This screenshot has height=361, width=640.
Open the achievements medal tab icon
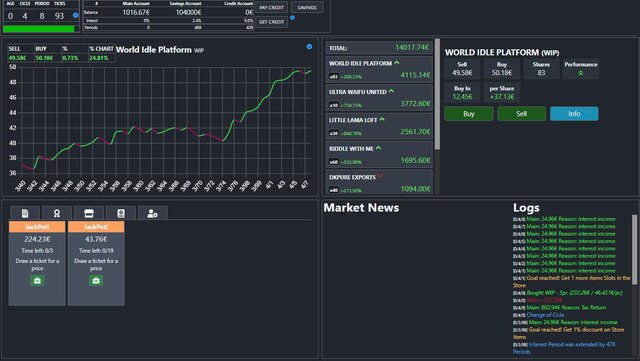click(57, 213)
